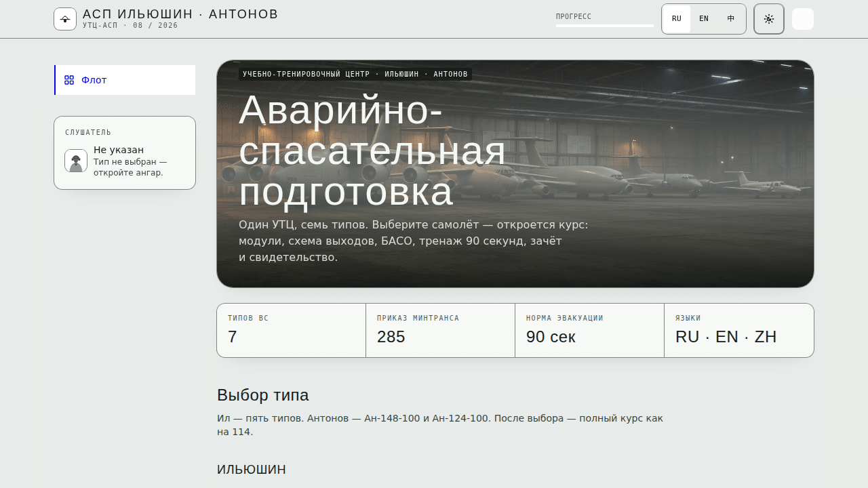Click the blank white square button in header

pyautogui.click(x=803, y=19)
